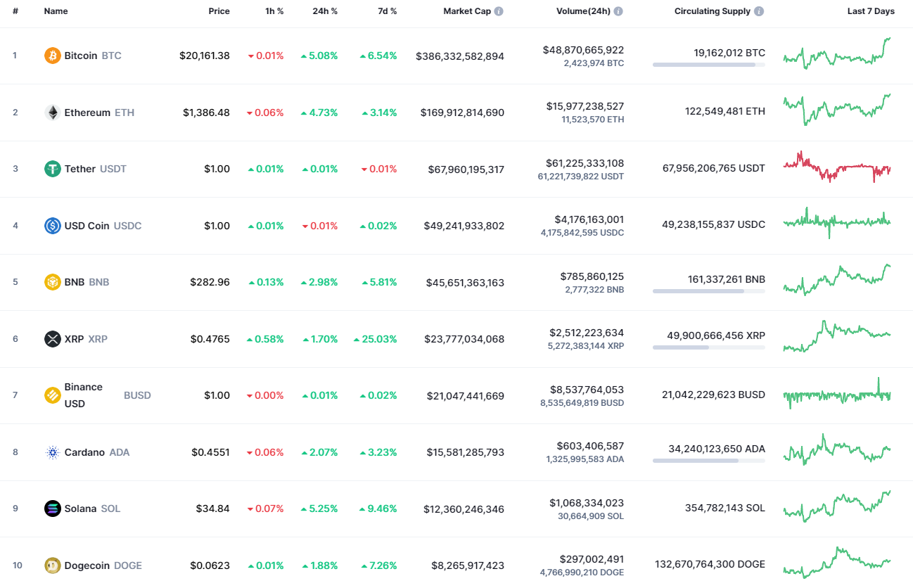Click the Tether red sparkline chart
The height and width of the screenshot is (588, 913).
click(837, 169)
